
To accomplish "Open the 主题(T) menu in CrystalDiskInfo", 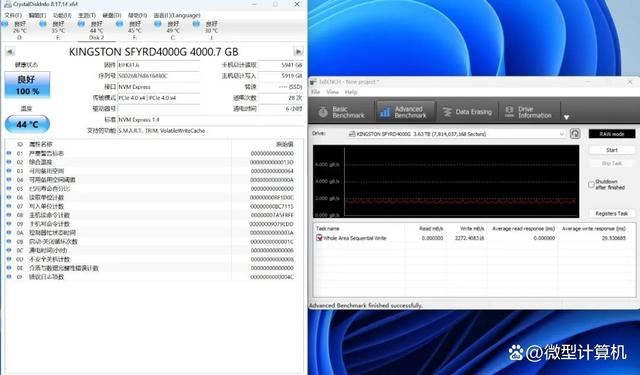I will click(87, 15).
